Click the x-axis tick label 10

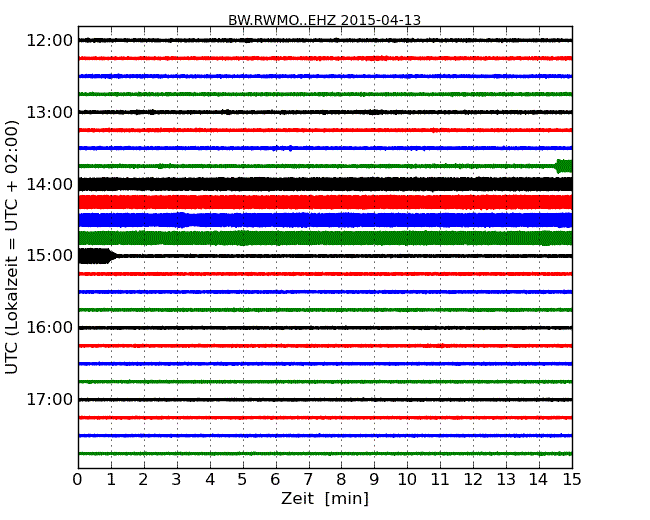coord(407,480)
